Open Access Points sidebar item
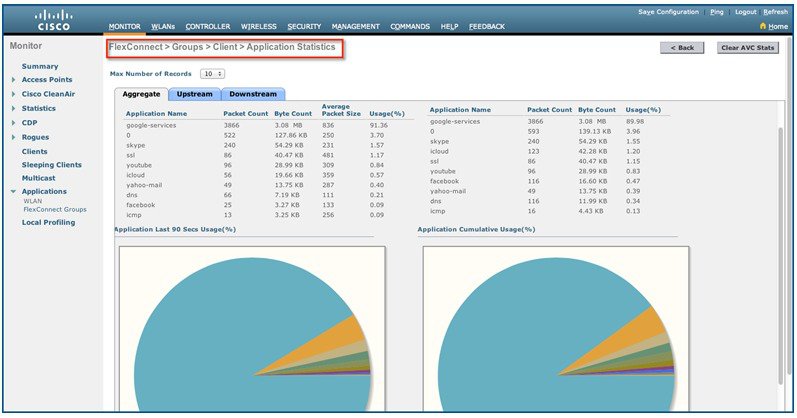797x418 pixels. (x=47, y=80)
